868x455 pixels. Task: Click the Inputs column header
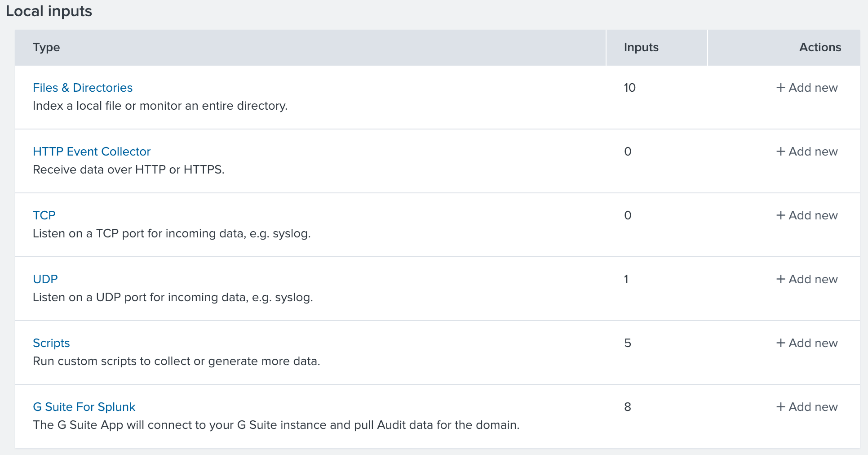(x=641, y=47)
